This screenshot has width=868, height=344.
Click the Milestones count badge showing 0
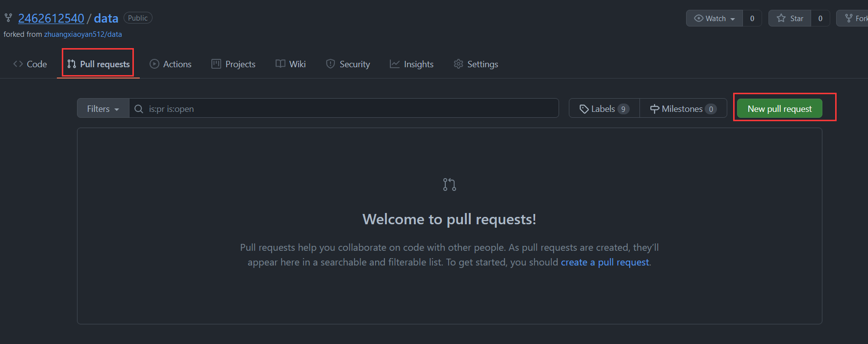pyautogui.click(x=711, y=109)
